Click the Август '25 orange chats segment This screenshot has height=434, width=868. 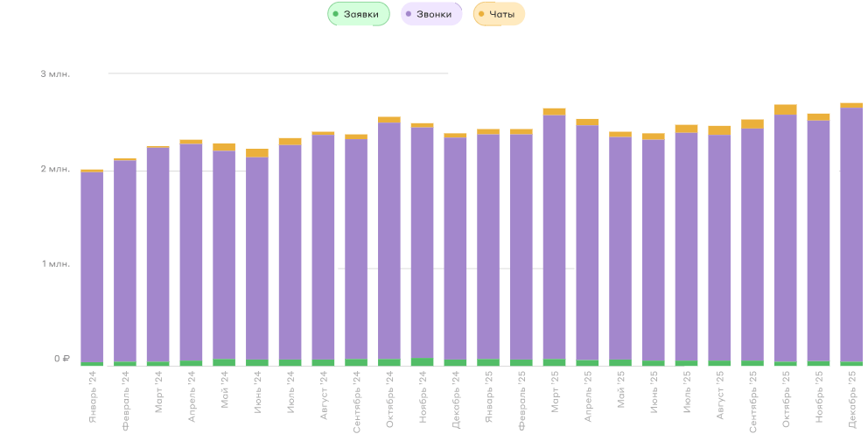click(x=719, y=130)
